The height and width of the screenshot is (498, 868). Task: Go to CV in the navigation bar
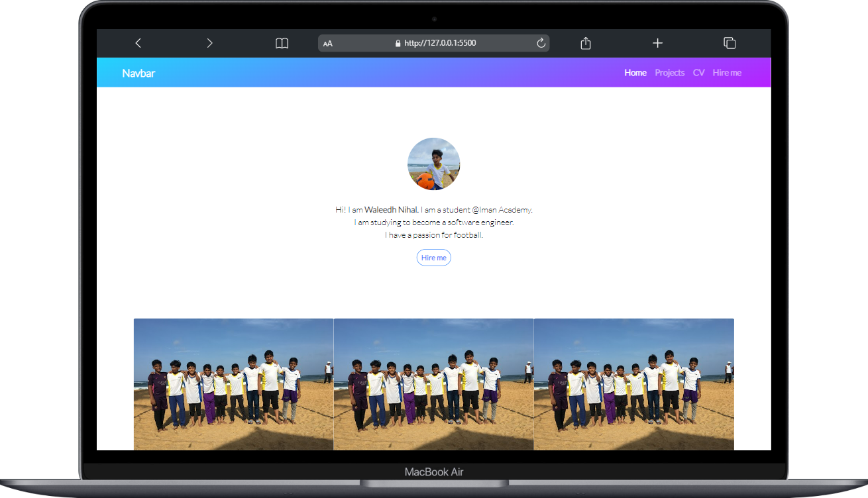[x=698, y=73]
